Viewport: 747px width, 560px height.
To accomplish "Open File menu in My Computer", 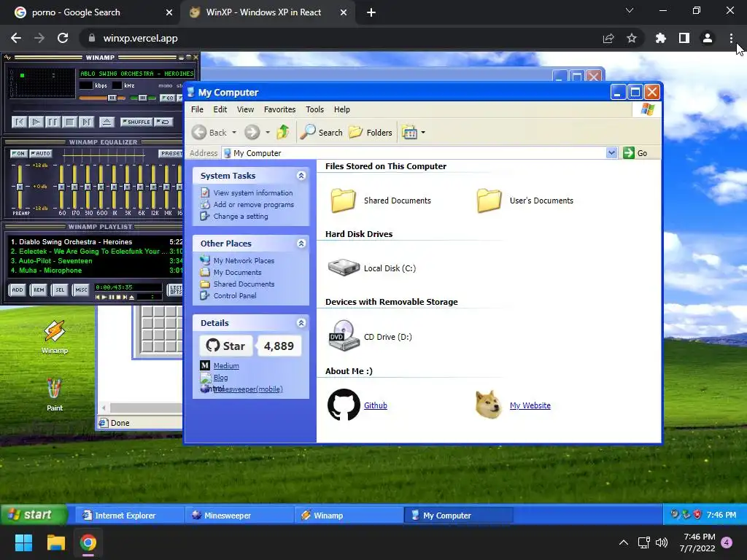I will click(x=197, y=109).
